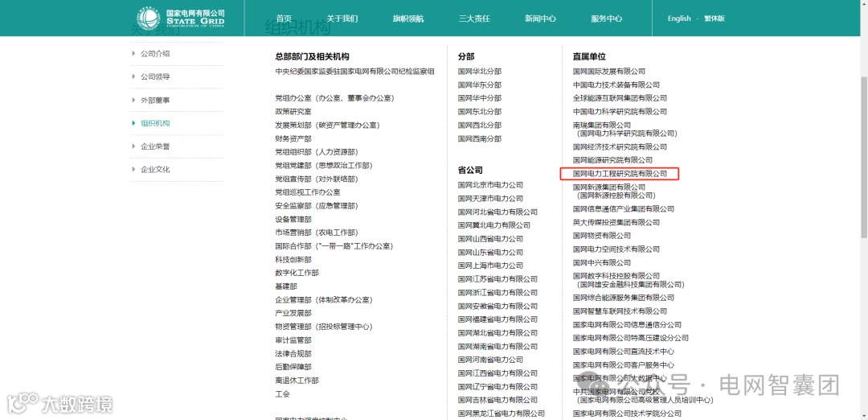868x420 pixels.
Task: Open 国网华北分部 link
Action: [479, 72]
